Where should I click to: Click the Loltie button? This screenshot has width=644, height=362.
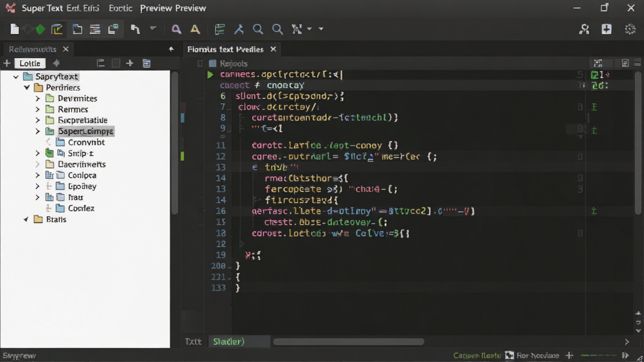[30, 63]
